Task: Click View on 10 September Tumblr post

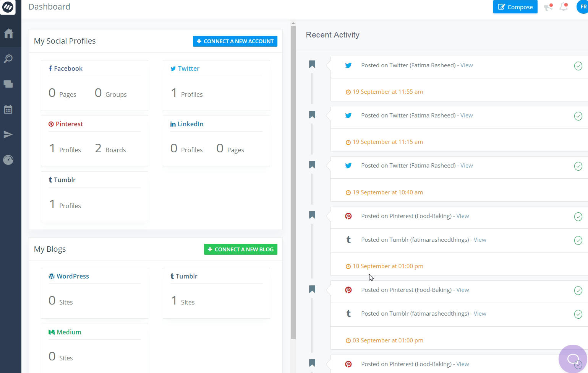Action: point(480,240)
